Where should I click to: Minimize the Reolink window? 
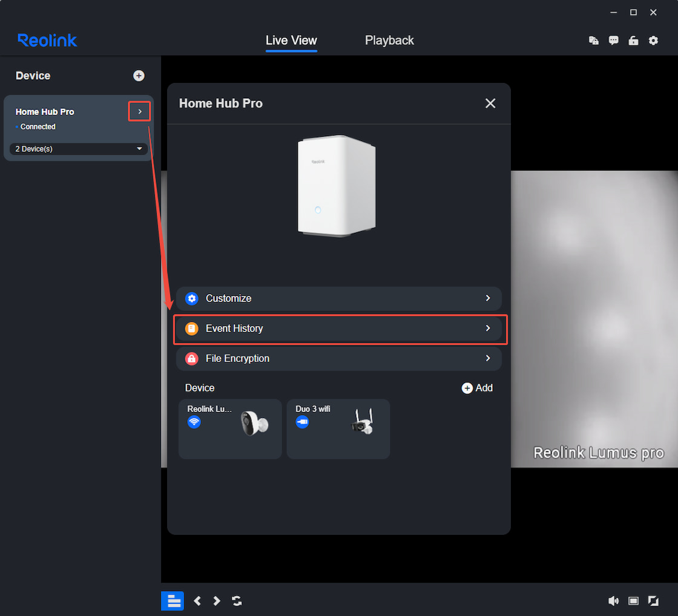pos(613,13)
